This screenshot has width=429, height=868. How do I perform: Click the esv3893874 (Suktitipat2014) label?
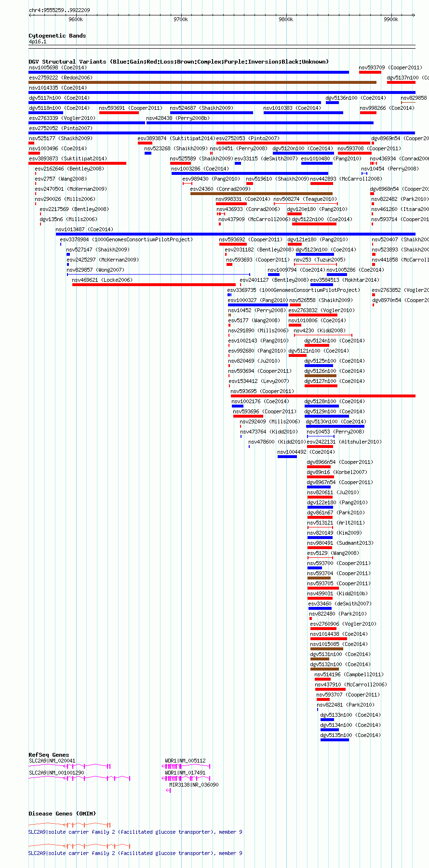176,138
